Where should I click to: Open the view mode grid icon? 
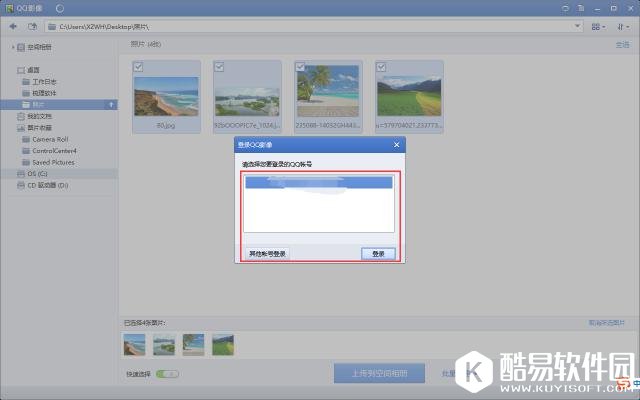point(596,26)
